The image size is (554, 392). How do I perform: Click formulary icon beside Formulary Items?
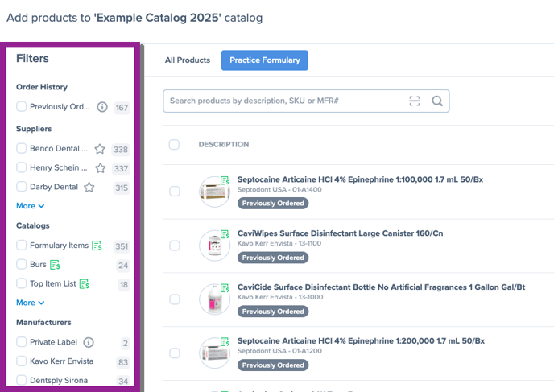coord(97,246)
